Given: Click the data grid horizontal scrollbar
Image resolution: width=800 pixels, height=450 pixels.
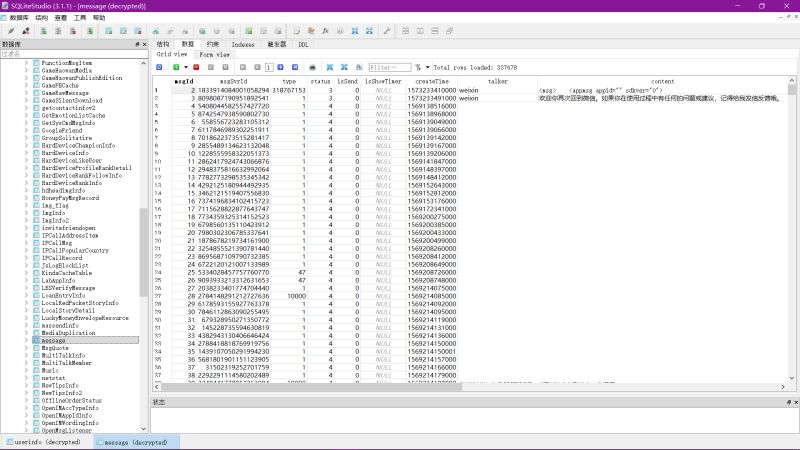Looking at the screenshot, I should 311,387.
